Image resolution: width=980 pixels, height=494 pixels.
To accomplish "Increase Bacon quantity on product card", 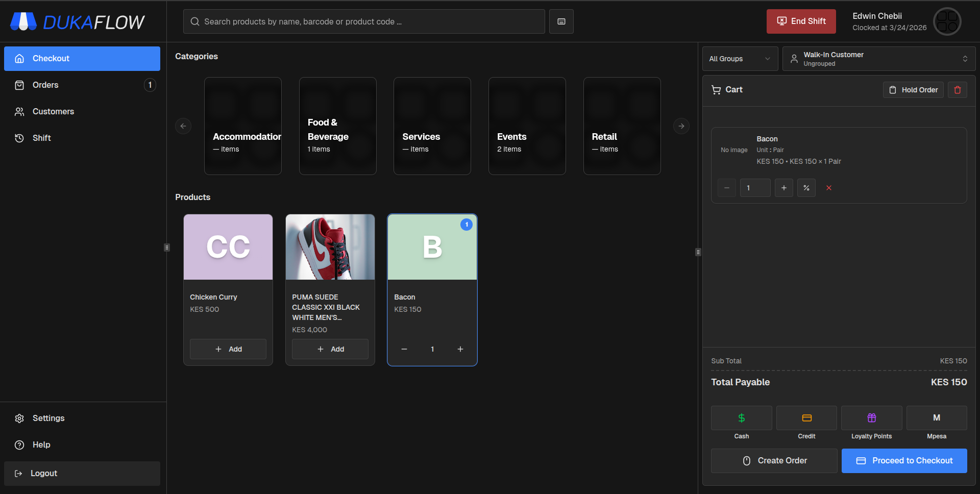I will (460, 349).
